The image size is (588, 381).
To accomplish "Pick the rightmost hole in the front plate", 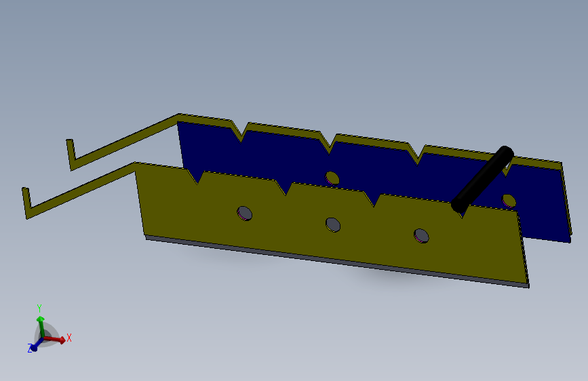I will click(x=421, y=236).
